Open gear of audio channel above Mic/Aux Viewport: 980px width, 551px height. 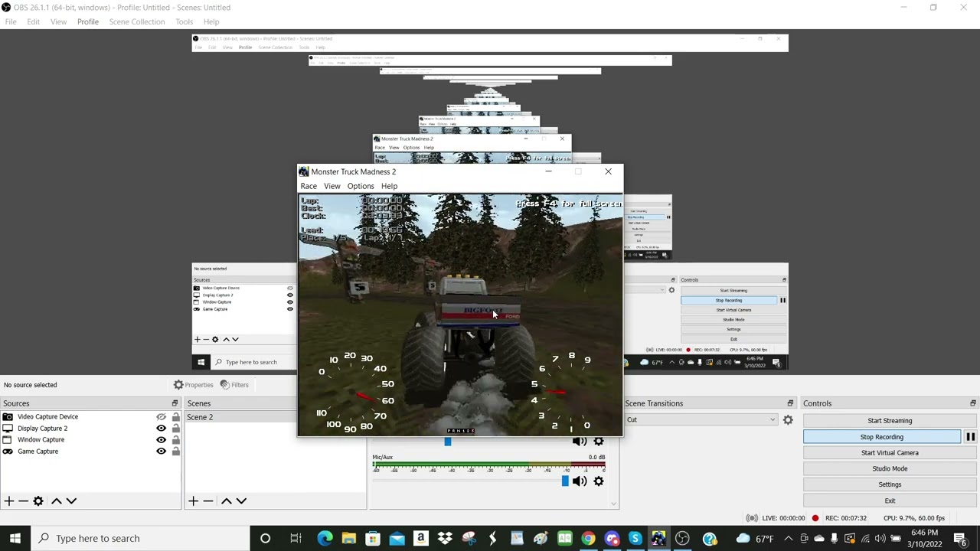[x=599, y=442]
